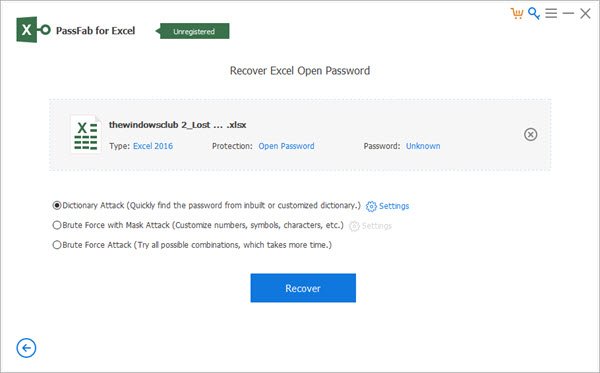Click Dictionary Attack settings gear icon
Screen dimensions: 600x373
click(x=371, y=206)
